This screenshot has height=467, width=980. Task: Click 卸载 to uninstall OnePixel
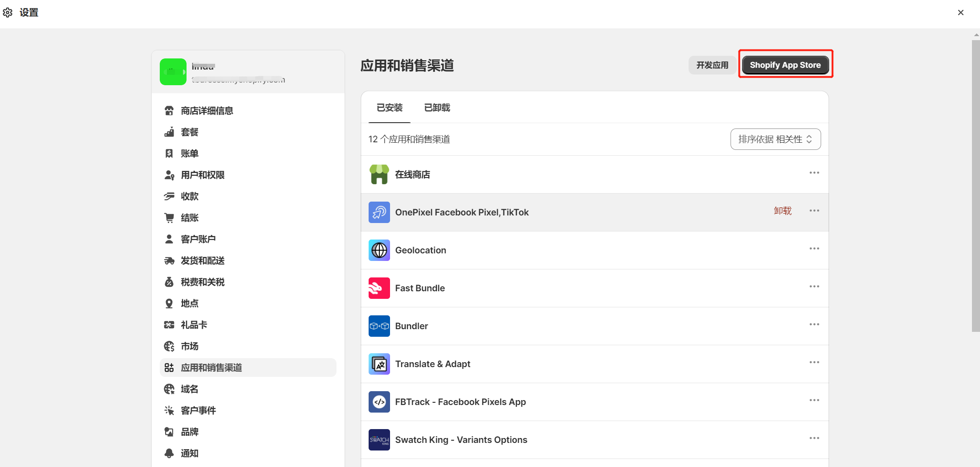[783, 211]
